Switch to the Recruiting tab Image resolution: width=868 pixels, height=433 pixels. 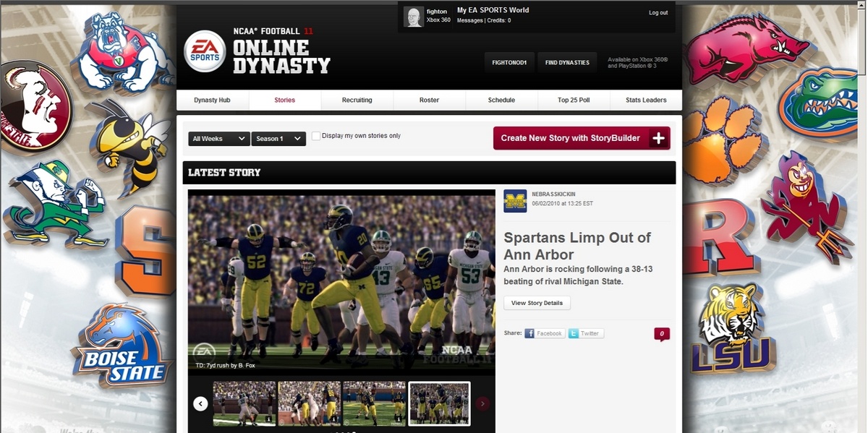coord(357,100)
